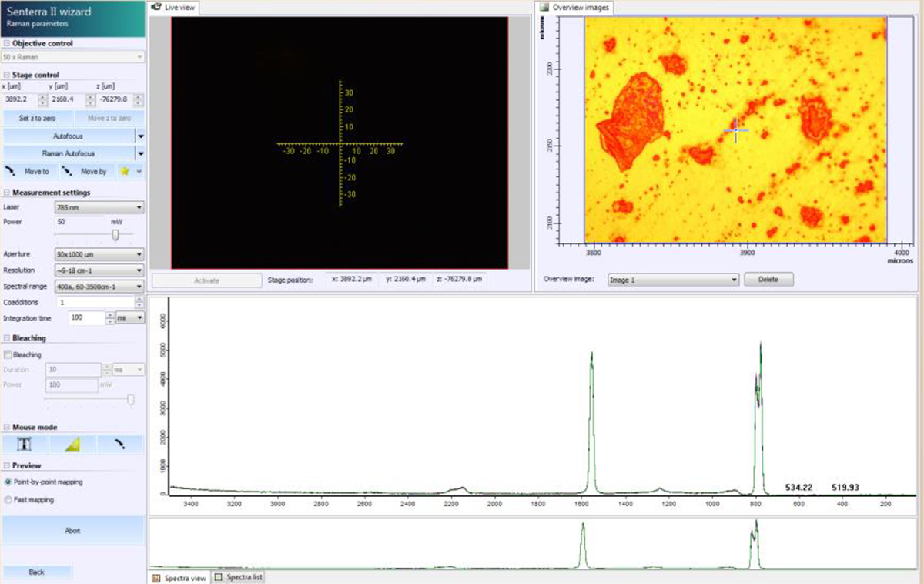Open the Spectral range dropdown
The width and height of the screenshot is (924, 584).
[99, 287]
